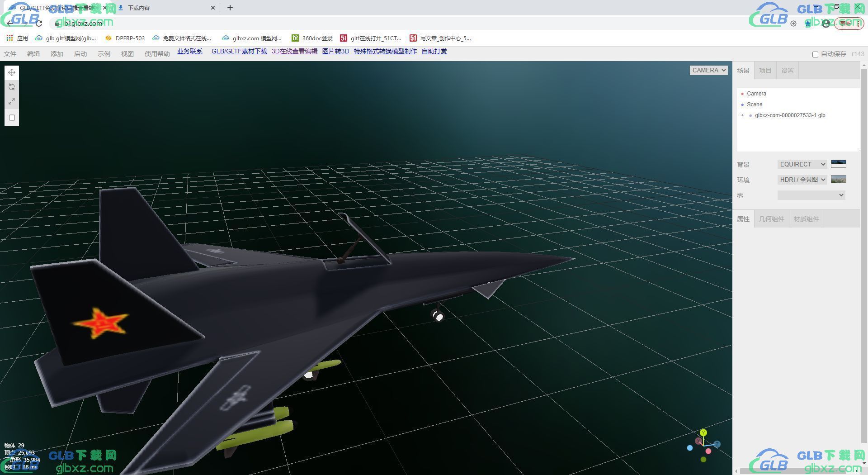Switch to the 场景 tab
The height and width of the screenshot is (475, 868).
(743, 71)
